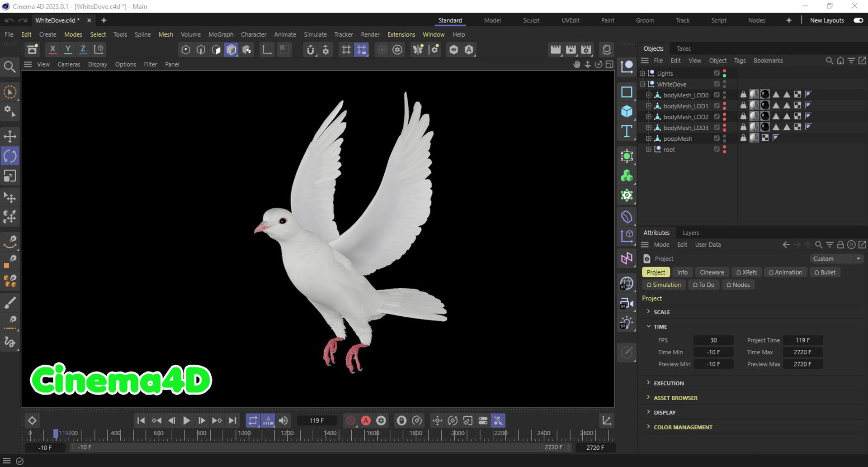Open the To Do tab in Attributes
Viewport: 868px width, 467px height.
[x=703, y=285]
